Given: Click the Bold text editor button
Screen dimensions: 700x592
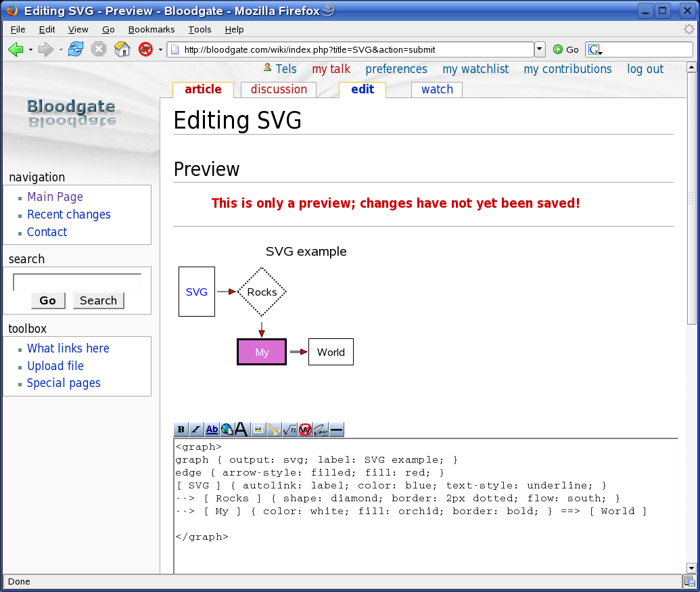Looking at the screenshot, I should 181,430.
